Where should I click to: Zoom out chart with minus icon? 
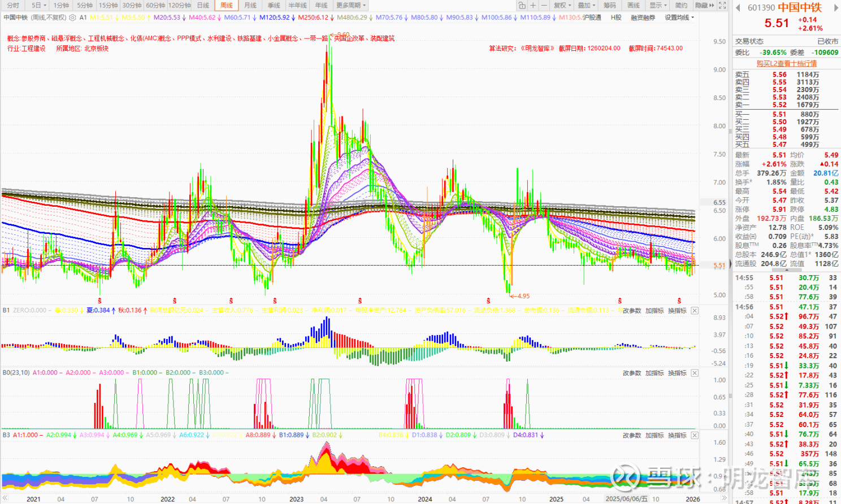pos(544,5)
